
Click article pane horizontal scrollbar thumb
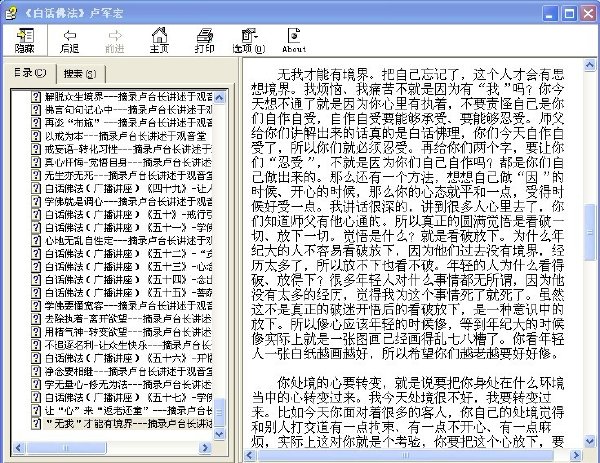pos(406,455)
